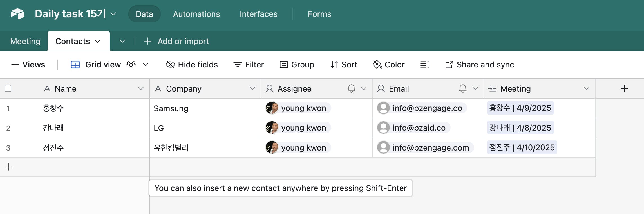Open the Automations tab
644x214 pixels.
pos(196,14)
